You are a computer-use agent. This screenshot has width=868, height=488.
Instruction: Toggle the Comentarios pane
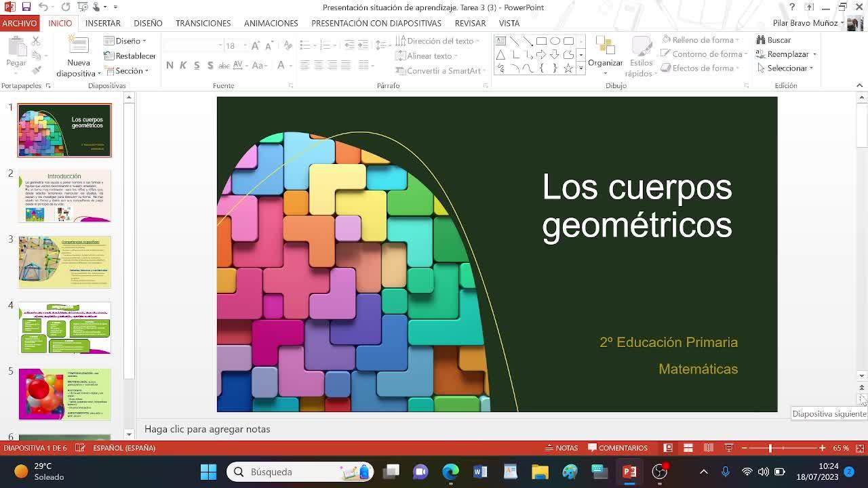(x=618, y=448)
